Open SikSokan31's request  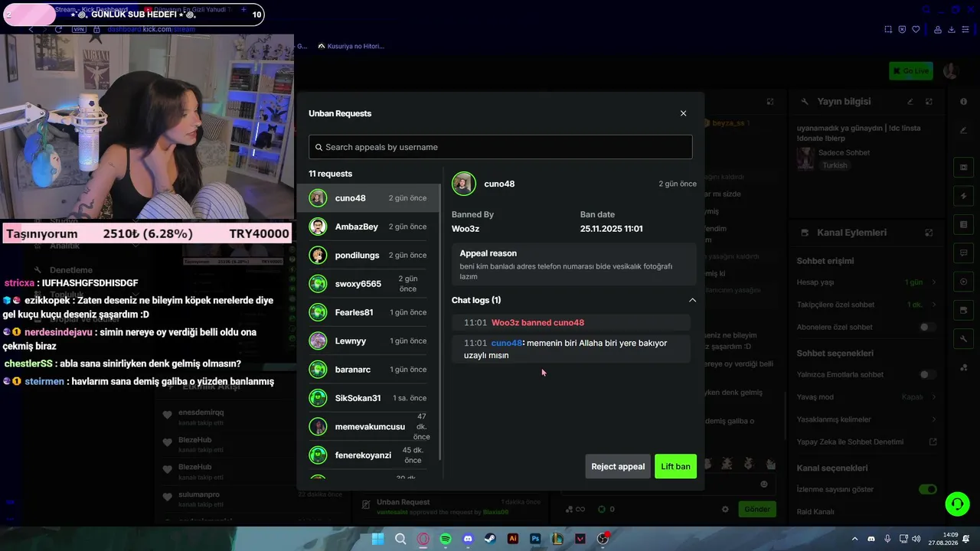368,398
